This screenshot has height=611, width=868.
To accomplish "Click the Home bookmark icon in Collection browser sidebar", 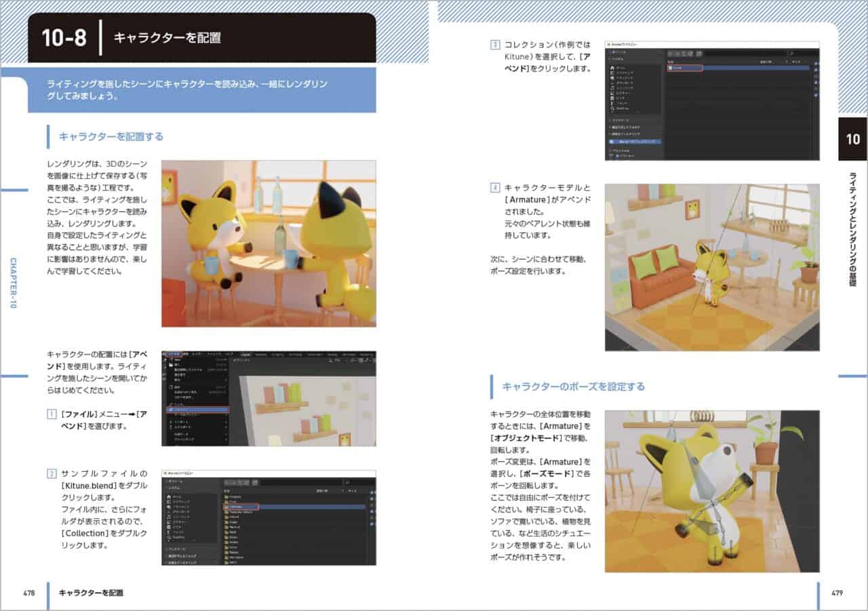I will coord(169,497).
